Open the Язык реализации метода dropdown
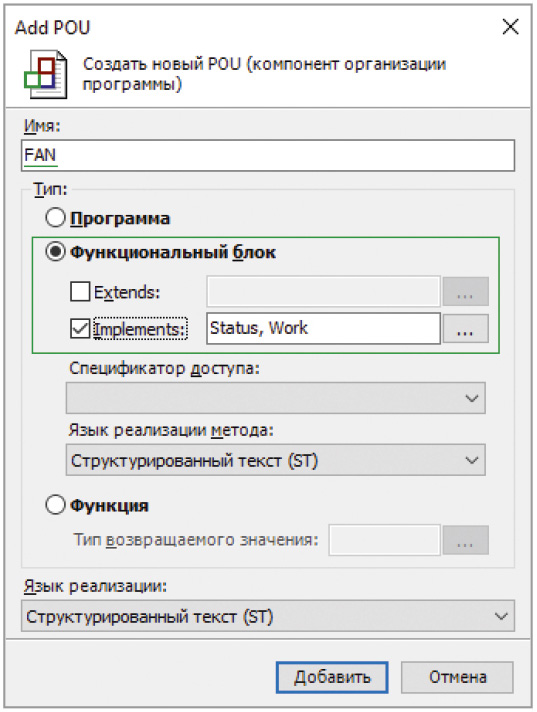This screenshot has height=712, width=537. pyautogui.click(x=276, y=460)
